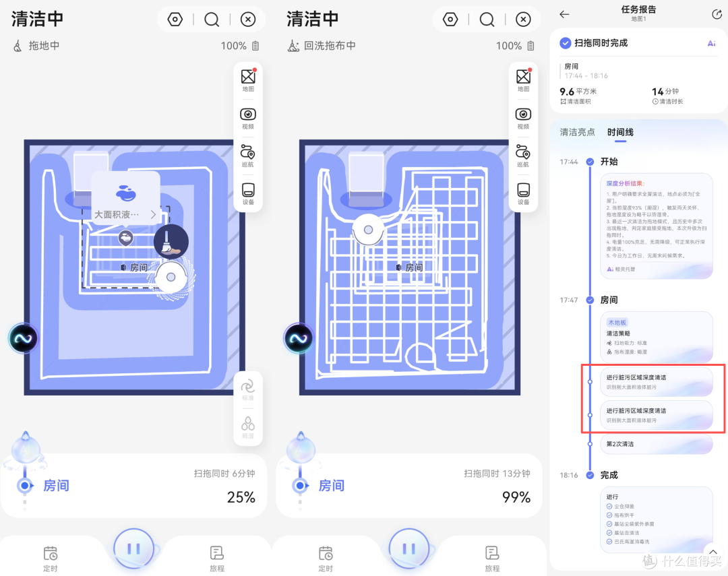This screenshot has height=576, width=728.
Task: Open second 进行脏污区域深度清洁 card
Action: coord(657,415)
